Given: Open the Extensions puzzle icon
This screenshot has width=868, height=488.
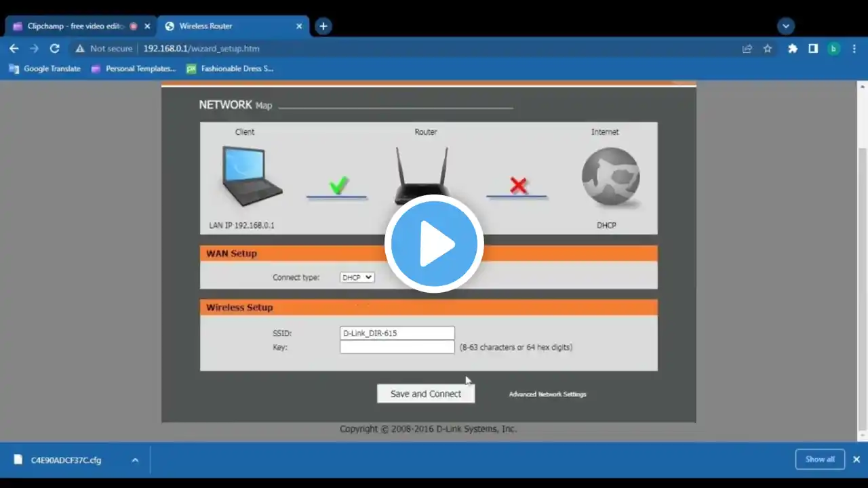Looking at the screenshot, I should 792,48.
